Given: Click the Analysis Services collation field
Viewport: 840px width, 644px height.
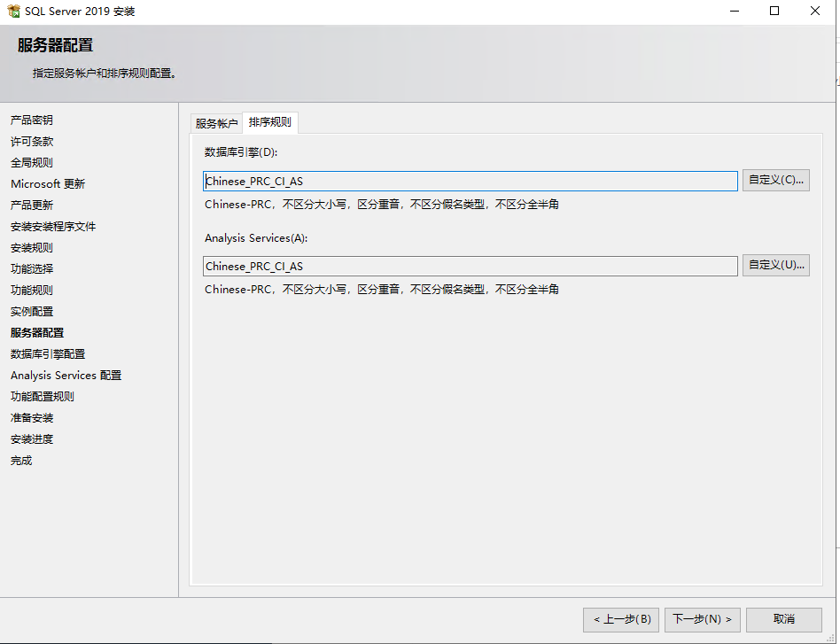Looking at the screenshot, I should [470, 267].
